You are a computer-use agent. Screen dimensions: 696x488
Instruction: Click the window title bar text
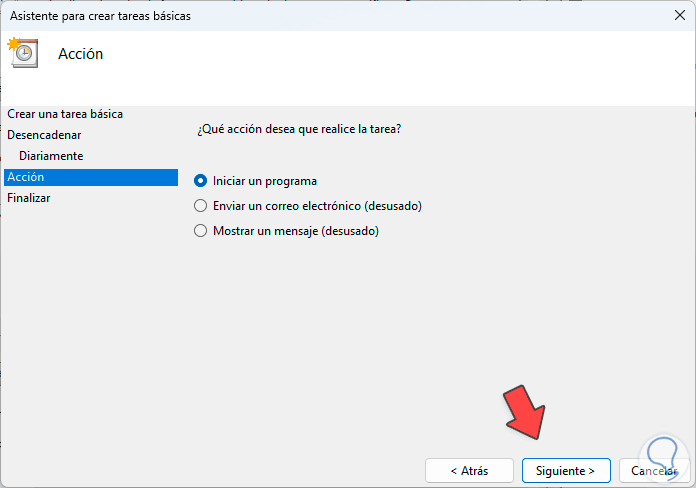(x=100, y=16)
